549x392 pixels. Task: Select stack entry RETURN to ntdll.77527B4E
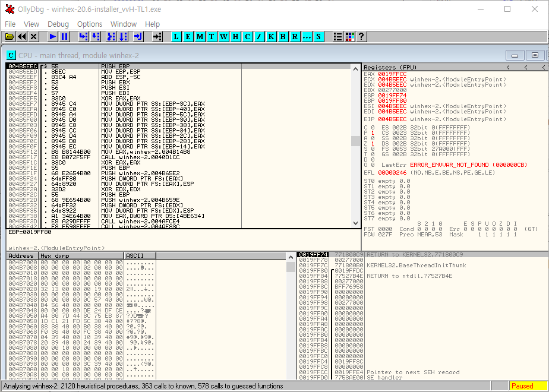click(422, 276)
